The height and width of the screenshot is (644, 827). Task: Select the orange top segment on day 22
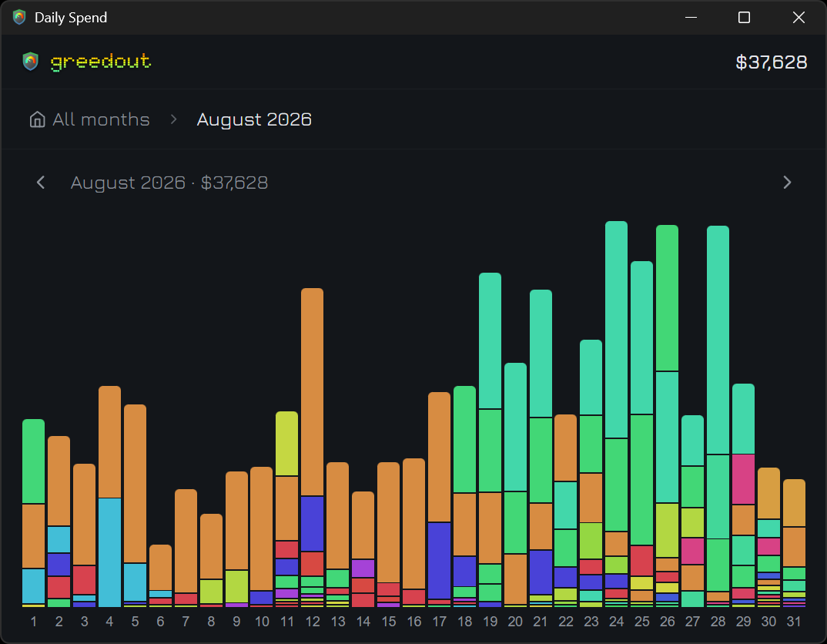(566, 448)
